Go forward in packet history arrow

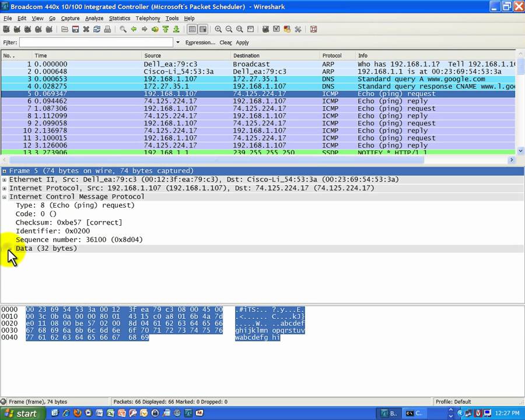pyautogui.click(x=144, y=30)
